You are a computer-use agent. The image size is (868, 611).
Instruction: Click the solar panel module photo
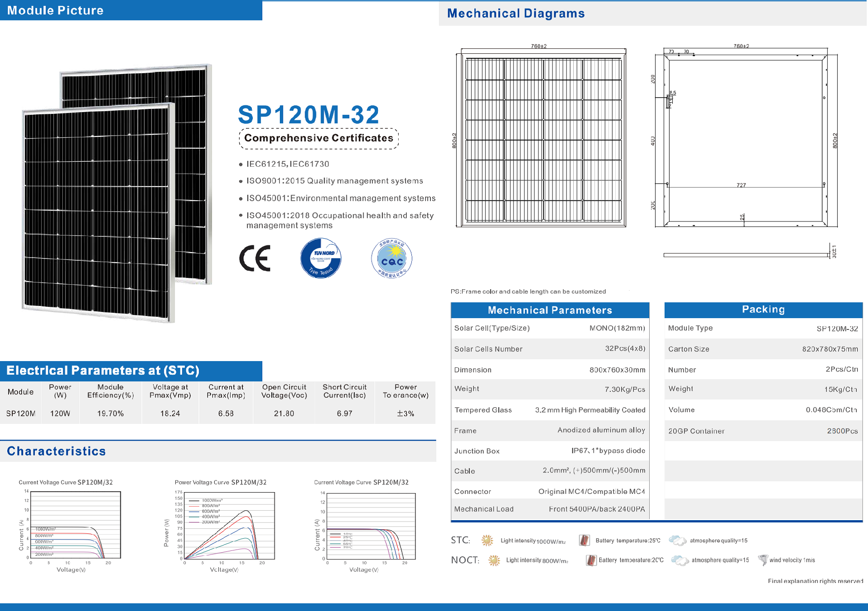tap(117, 193)
